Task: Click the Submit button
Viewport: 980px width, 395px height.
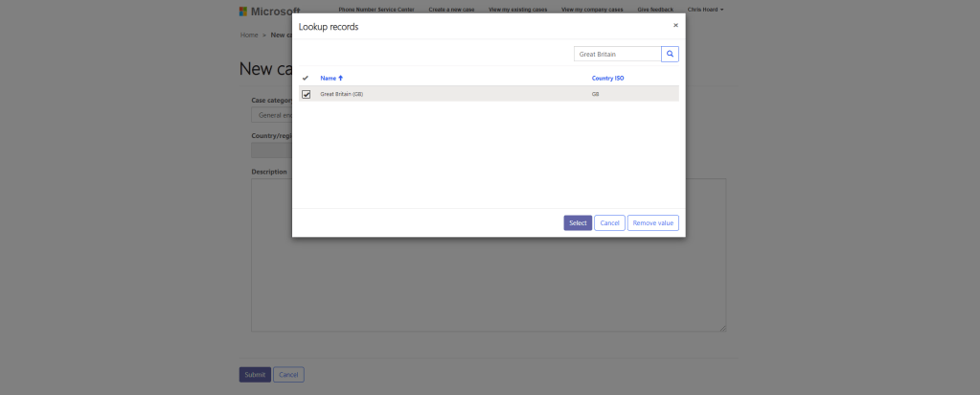Action: (255, 375)
